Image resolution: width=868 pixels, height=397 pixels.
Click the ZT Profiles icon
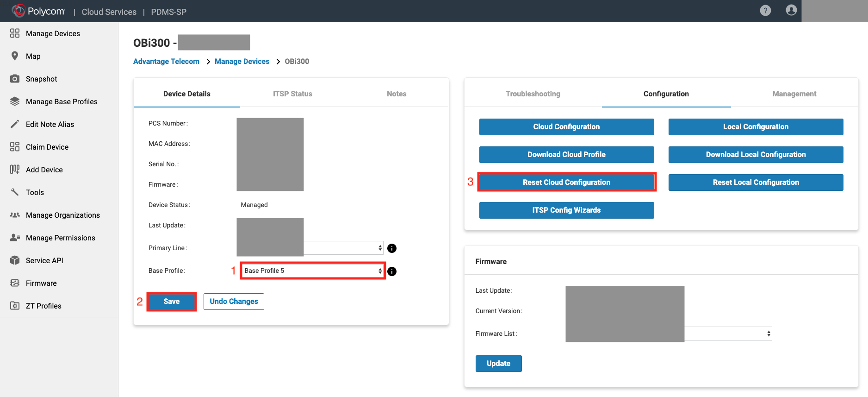(x=15, y=306)
